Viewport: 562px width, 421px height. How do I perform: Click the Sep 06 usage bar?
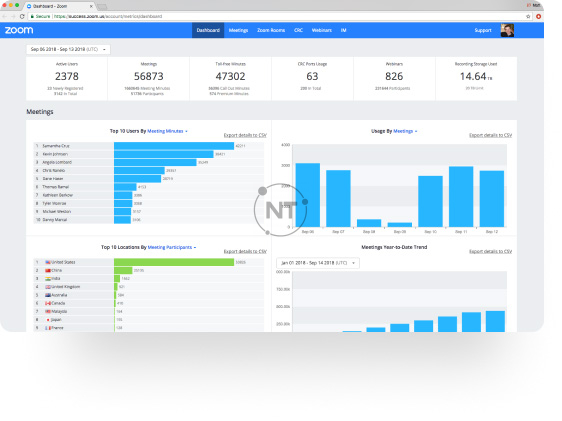click(308, 195)
